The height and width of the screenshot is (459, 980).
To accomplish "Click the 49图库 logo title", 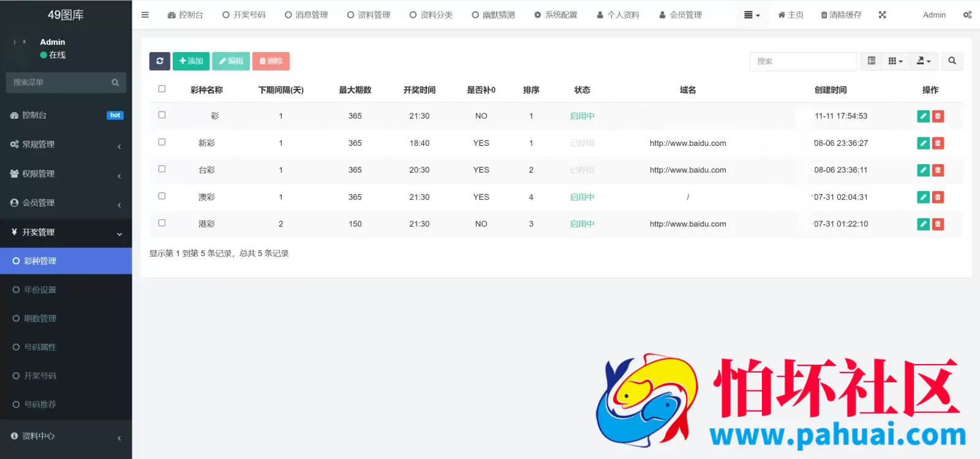I will pos(66,15).
